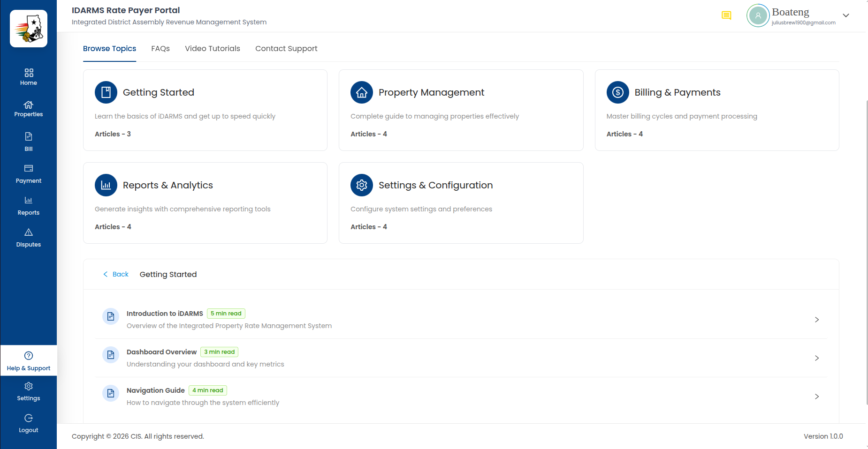Expand the Introduction to iDARMS article chevron

coord(817,320)
